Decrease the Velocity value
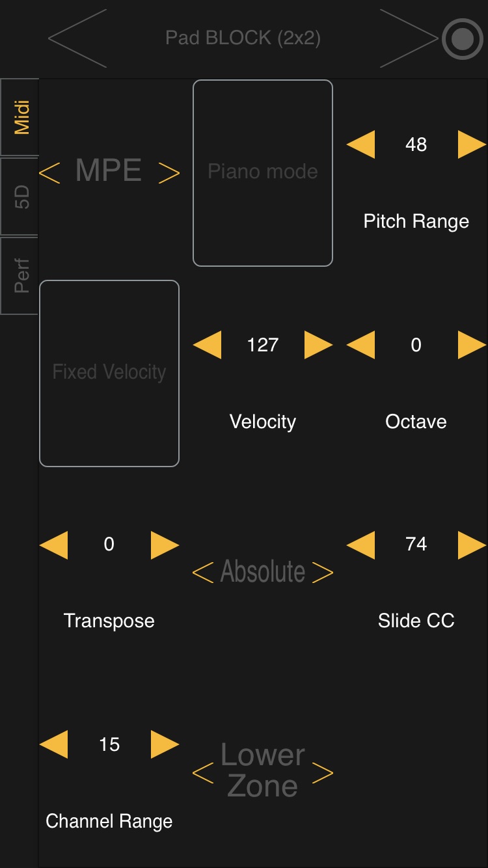Viewport: 488px width, 868px height. 207,346
